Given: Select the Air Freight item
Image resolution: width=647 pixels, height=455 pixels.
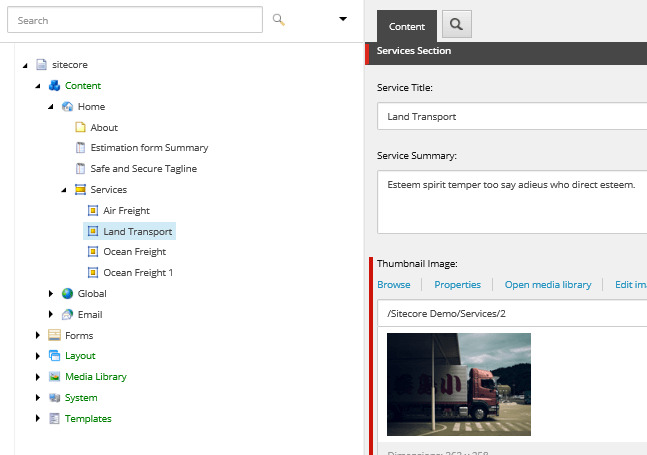Looking at the screenshot, I should [x=126, y=211].
